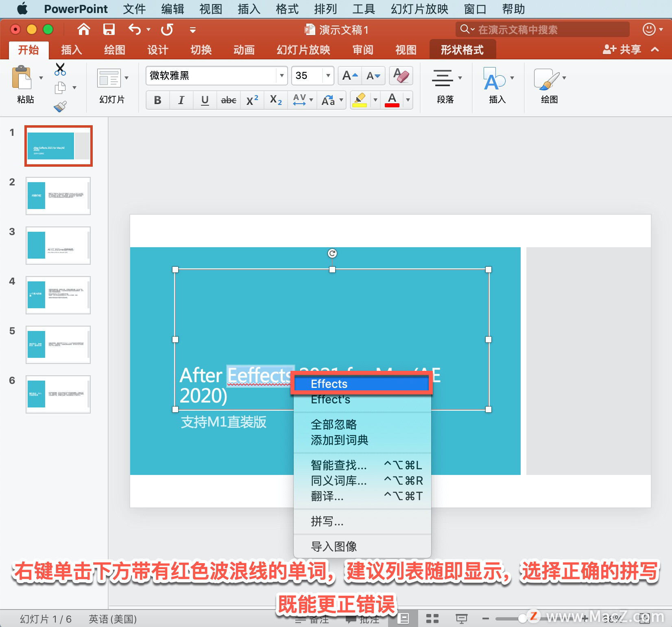Increase font size with larger A icon
672x627 pixels.
(x=350, y=76)
